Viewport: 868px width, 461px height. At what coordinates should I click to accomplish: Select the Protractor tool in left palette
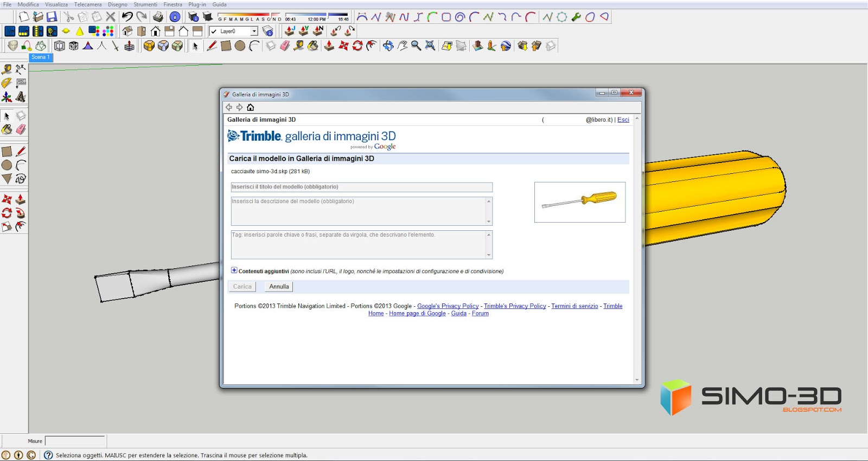point(7,83)
